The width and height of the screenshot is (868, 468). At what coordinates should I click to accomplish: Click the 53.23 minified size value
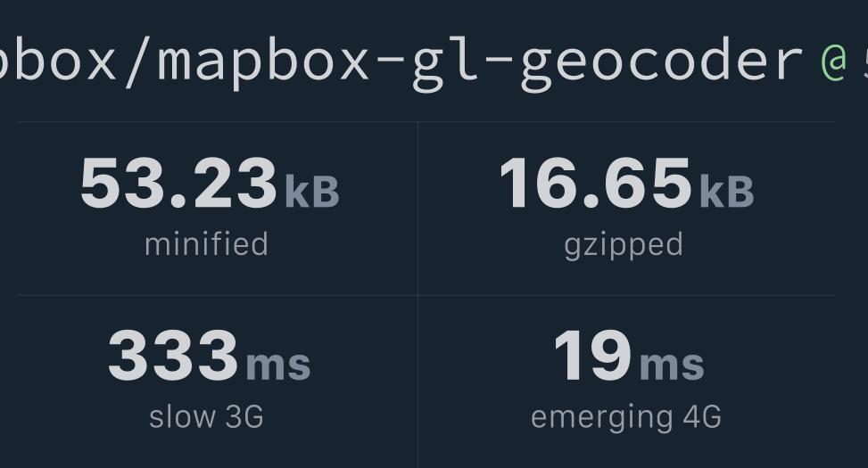tap(178, 183)
